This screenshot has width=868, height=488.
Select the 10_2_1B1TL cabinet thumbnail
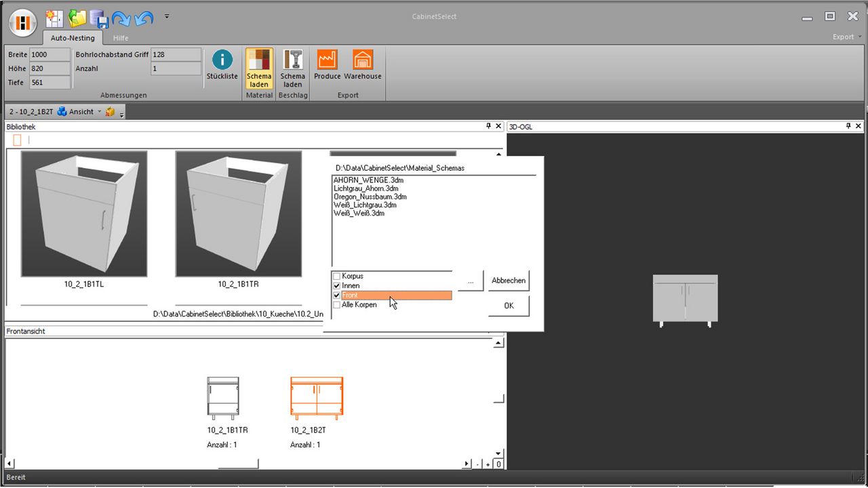click(84, 213)
